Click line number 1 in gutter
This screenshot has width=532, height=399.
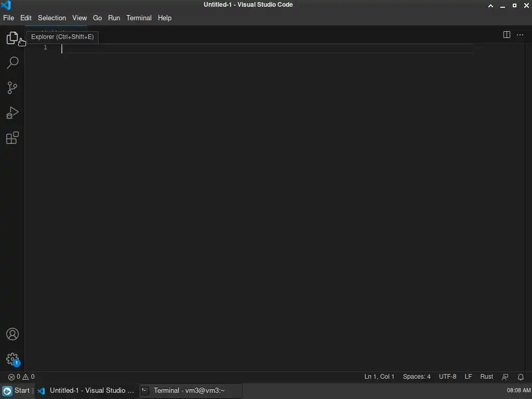tap(46, 47)
